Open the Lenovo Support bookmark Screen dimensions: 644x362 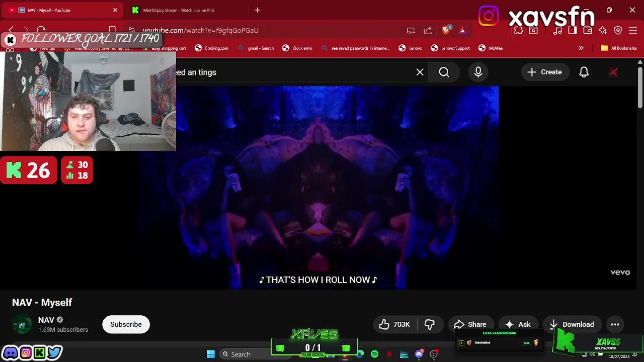coord(450,48)
